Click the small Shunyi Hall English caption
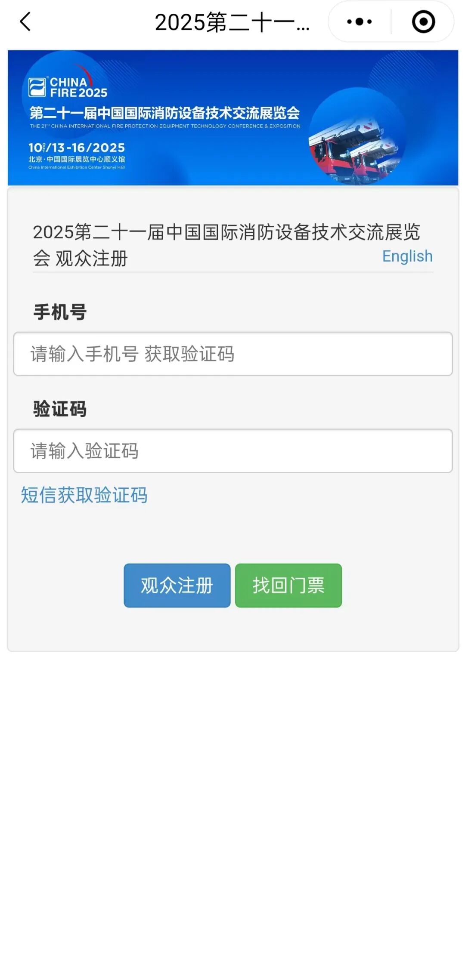 coord(77,167)
